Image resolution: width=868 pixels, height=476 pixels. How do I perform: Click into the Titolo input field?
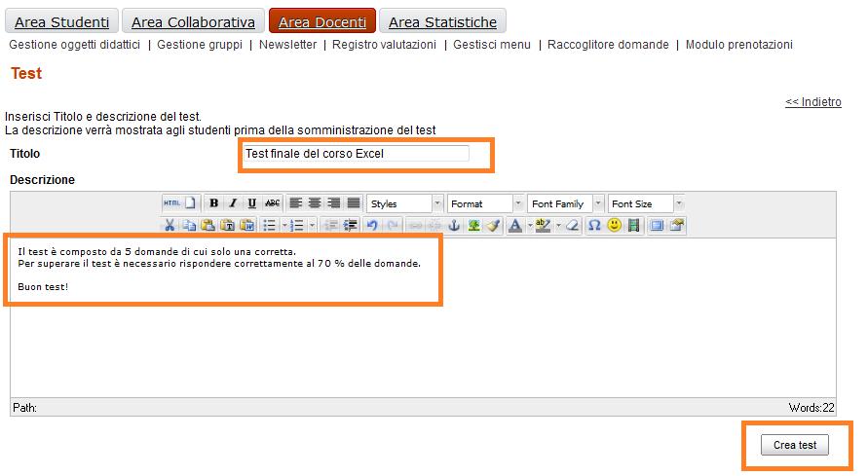(357, 154)
